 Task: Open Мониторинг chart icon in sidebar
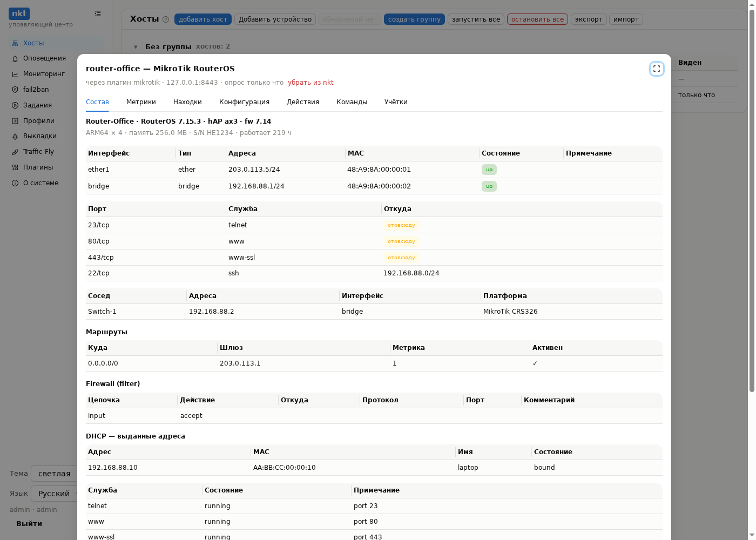pos(15,74)
